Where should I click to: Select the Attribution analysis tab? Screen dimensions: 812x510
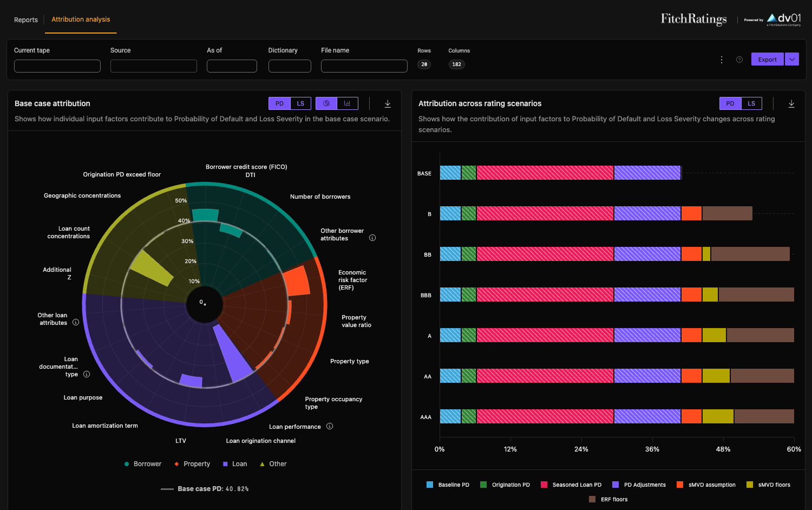(81, 19)
